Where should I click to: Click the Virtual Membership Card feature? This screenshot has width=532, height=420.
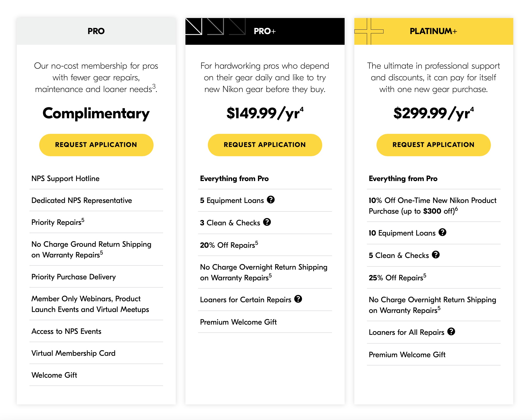[x=73, y=353]
